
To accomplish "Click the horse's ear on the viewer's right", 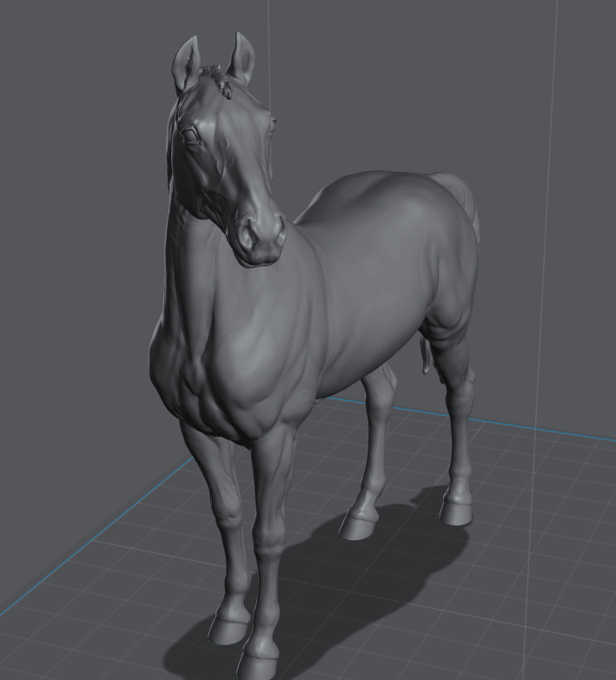I will 241,57.
